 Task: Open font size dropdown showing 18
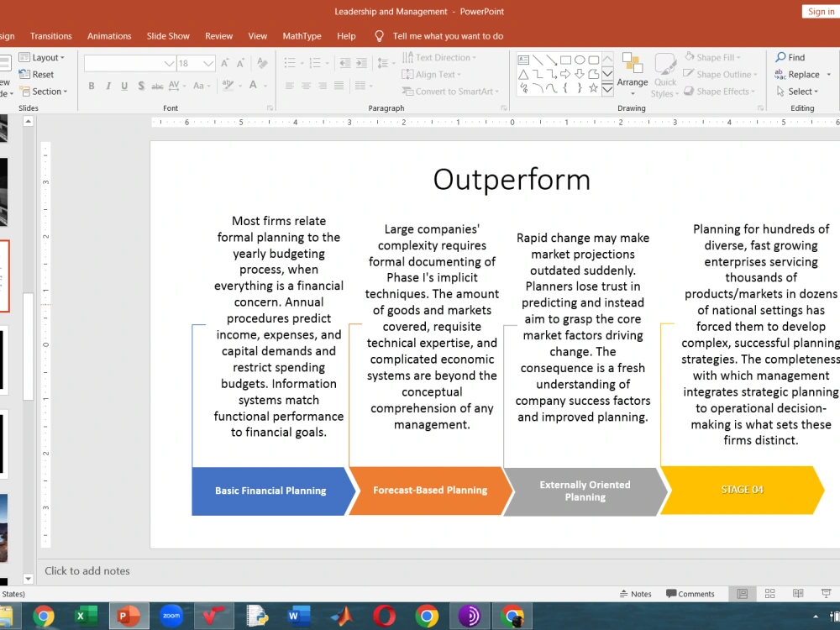point(209,63)
